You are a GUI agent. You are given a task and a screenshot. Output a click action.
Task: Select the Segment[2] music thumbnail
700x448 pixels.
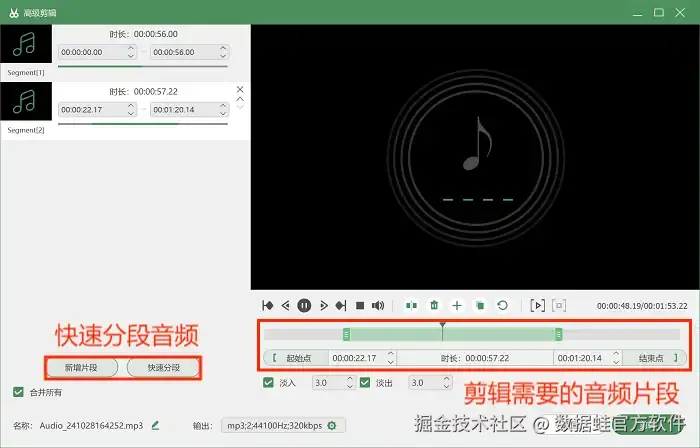[26, 101]
